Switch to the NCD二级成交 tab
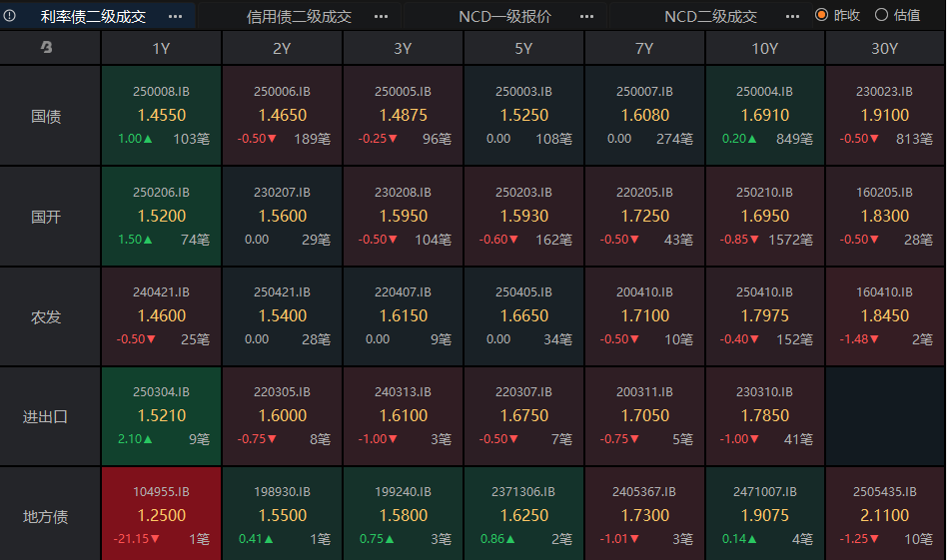This screenshot has height=560, width=947. (711, 16)
